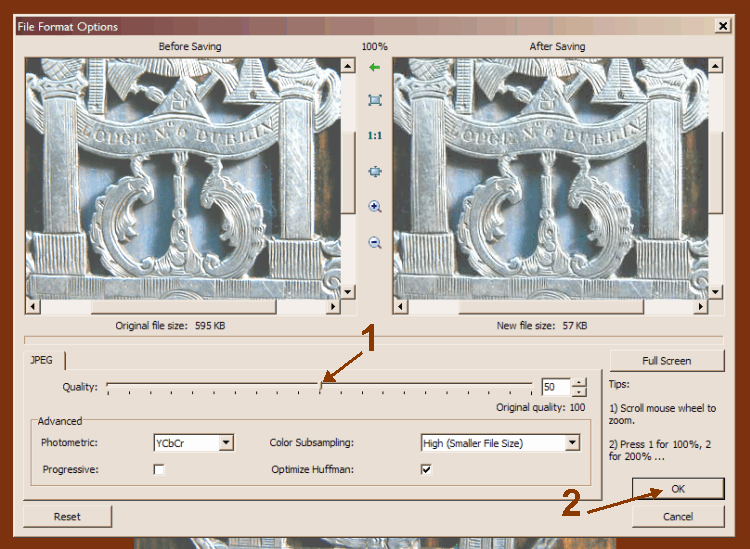Increase quality with the up spinner arrow
This screenshot has width=750, height=549.
pos(579,382)
